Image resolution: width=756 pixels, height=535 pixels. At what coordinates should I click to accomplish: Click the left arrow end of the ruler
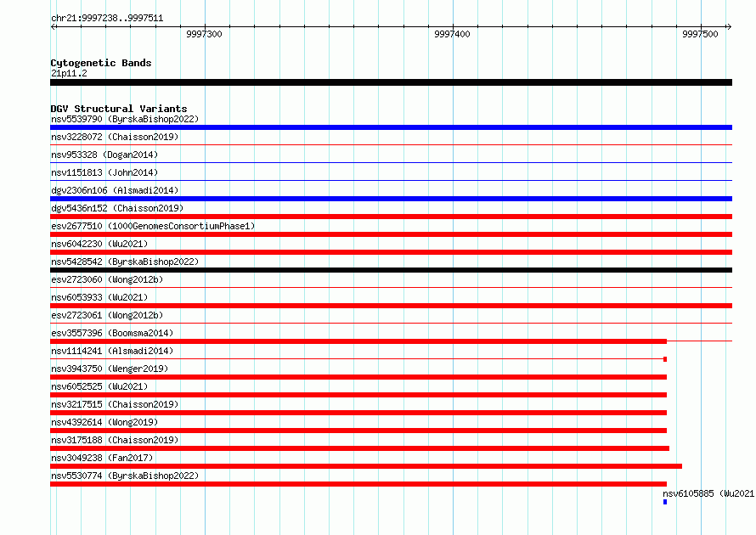(x=54, y=26)
